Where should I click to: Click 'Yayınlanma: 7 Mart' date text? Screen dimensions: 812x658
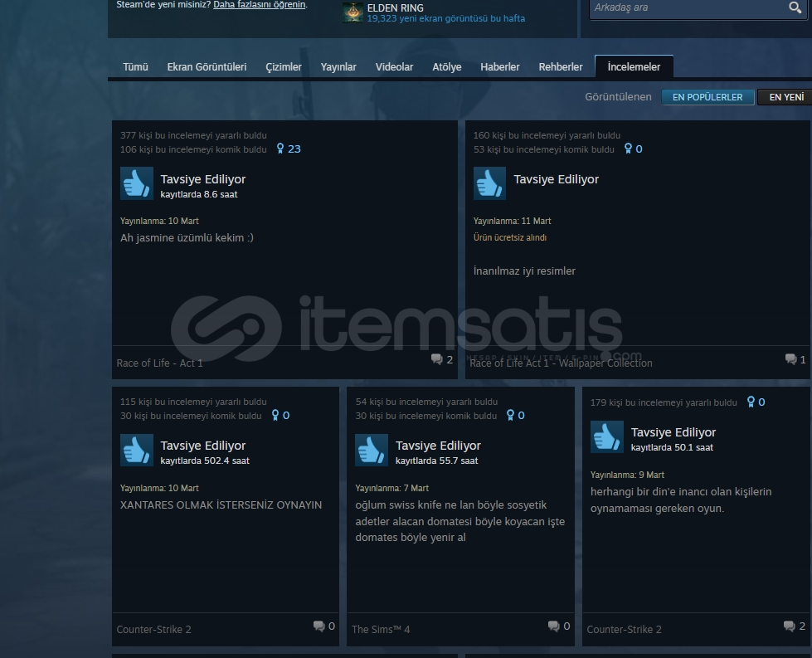tap(391, 488)
